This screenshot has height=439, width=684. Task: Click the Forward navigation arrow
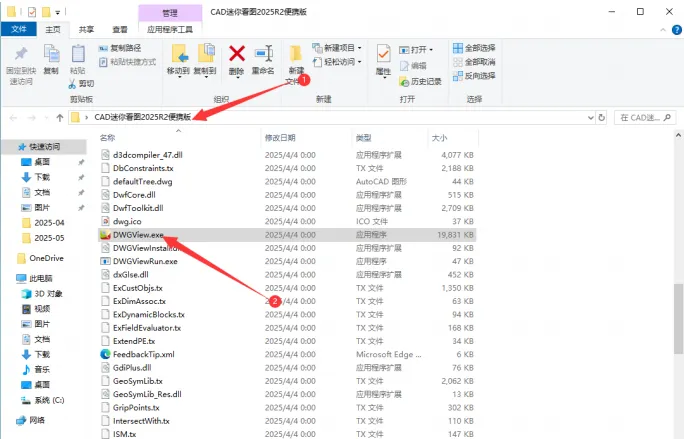pos(31,117)
